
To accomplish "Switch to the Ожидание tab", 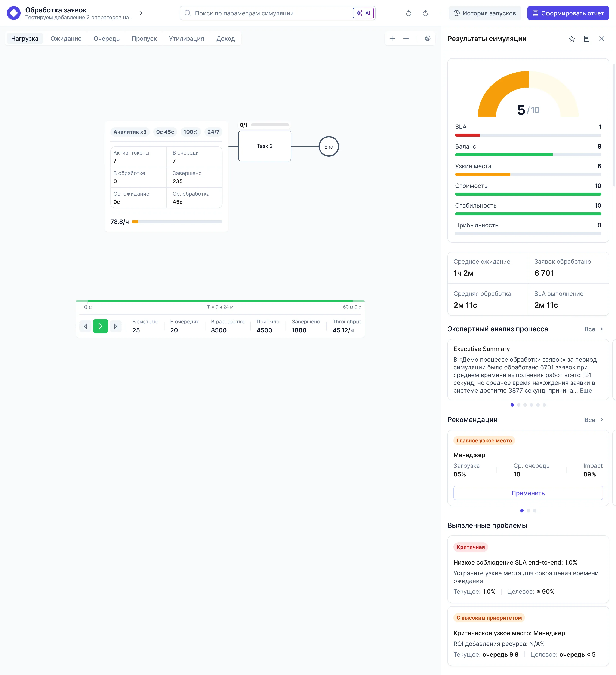I will [66, 39].
